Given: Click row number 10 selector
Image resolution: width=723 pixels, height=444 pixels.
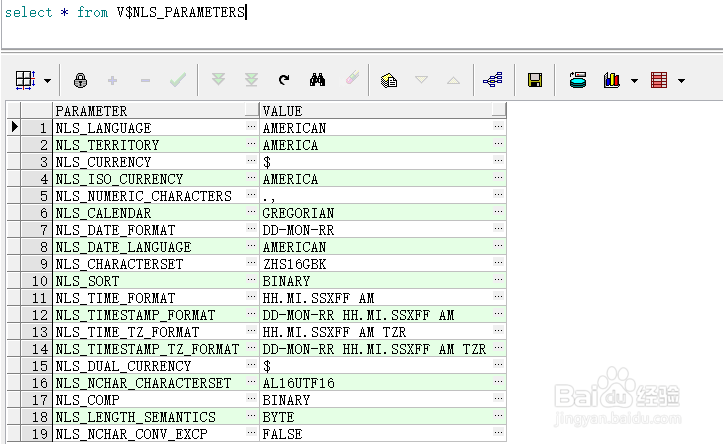Looking at the screenshot, I should [36, 281].
